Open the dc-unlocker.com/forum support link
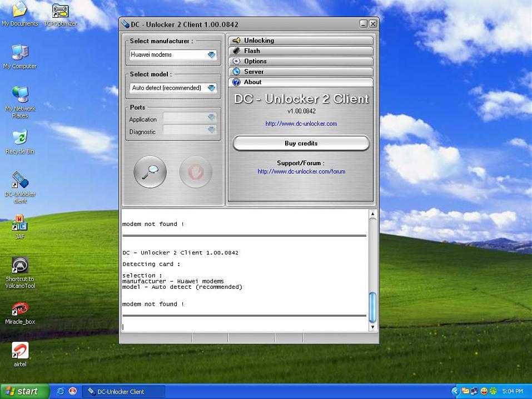The width and height of the screenshot is (532, 399). [x=301, y=171]
